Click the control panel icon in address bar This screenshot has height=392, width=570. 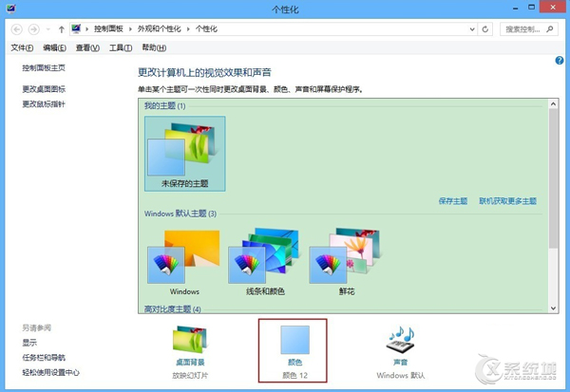76,28
